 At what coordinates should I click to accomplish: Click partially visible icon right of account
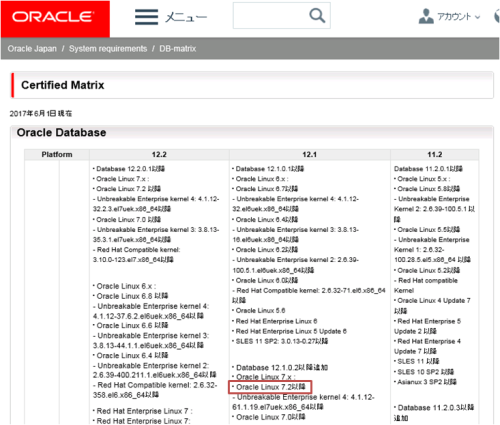click(x=497, y=16)
